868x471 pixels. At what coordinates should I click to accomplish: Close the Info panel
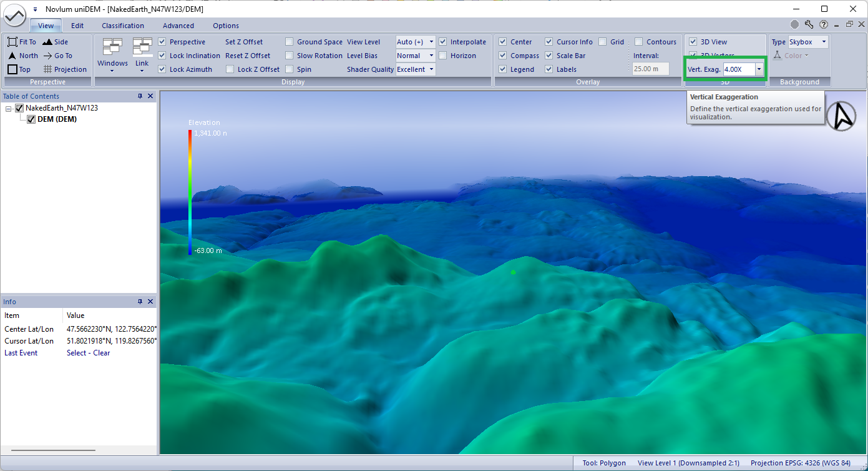point(150,302)
